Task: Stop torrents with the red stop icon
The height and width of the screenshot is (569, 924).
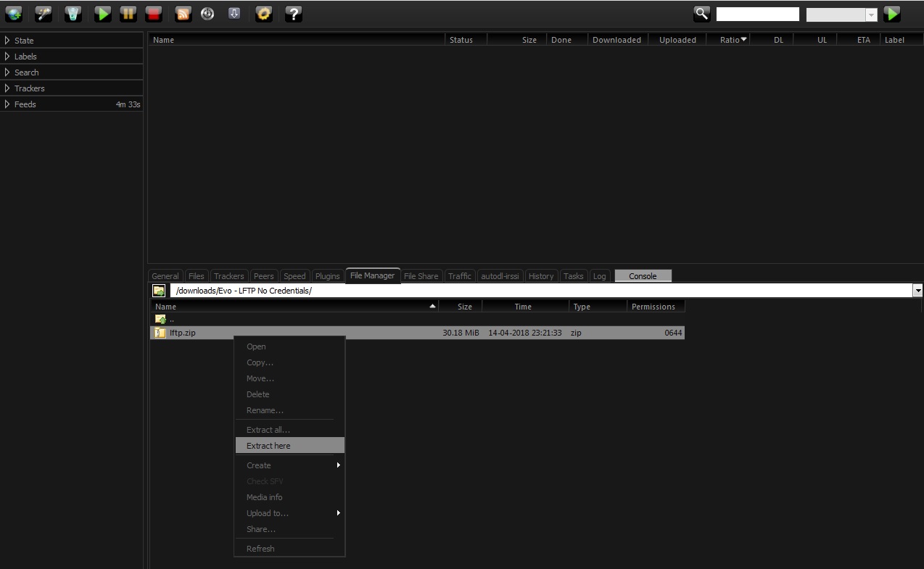Action: [x=152, y=13]
